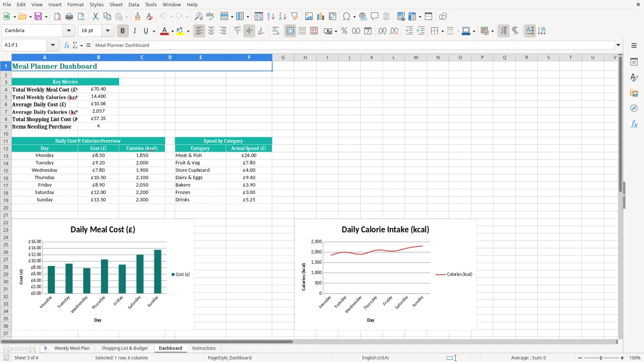Click the Copy icon
Image resolution: width=644 pixels, height=362 pixels.
[x=107, y=17]
